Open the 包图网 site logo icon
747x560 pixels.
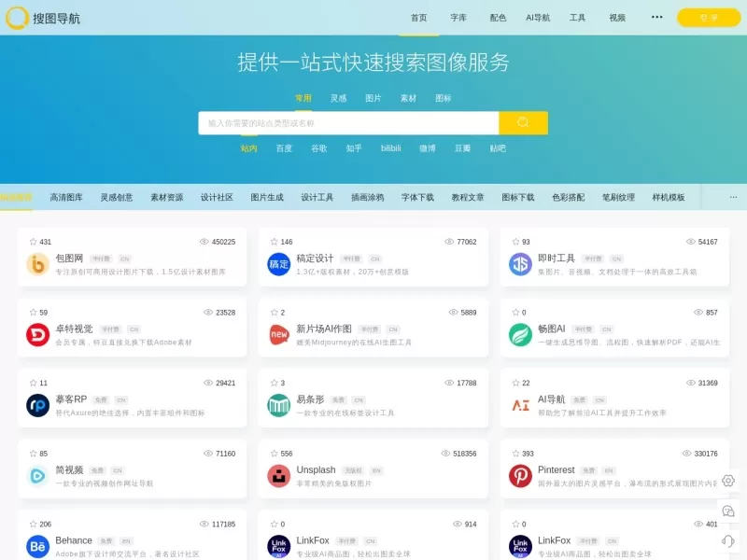coord(39,262)
